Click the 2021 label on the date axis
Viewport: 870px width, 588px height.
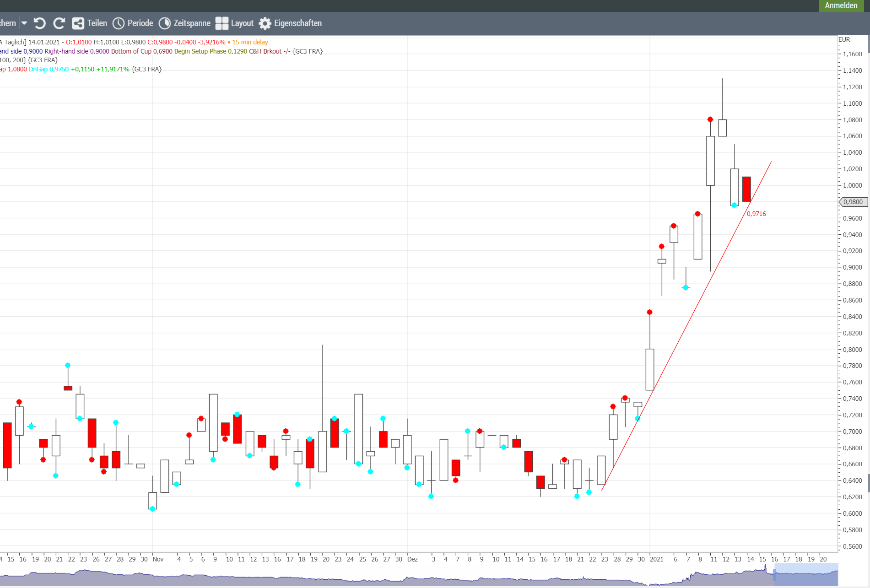(x=656, y=559)
